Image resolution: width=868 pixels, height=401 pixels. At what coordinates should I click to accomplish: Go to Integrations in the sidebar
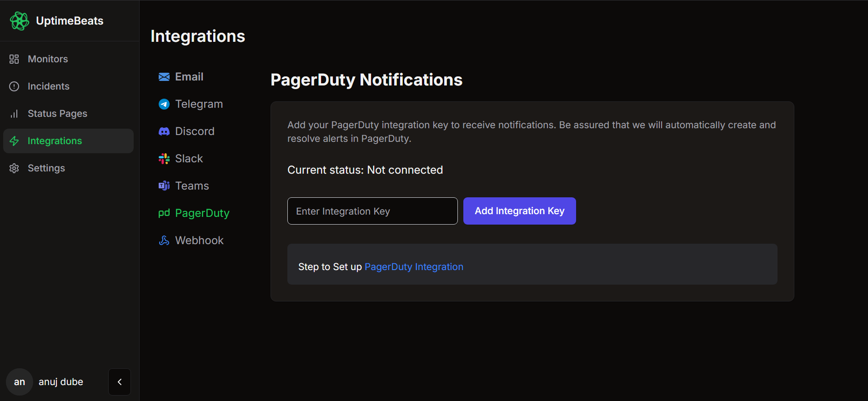point(55,141)
